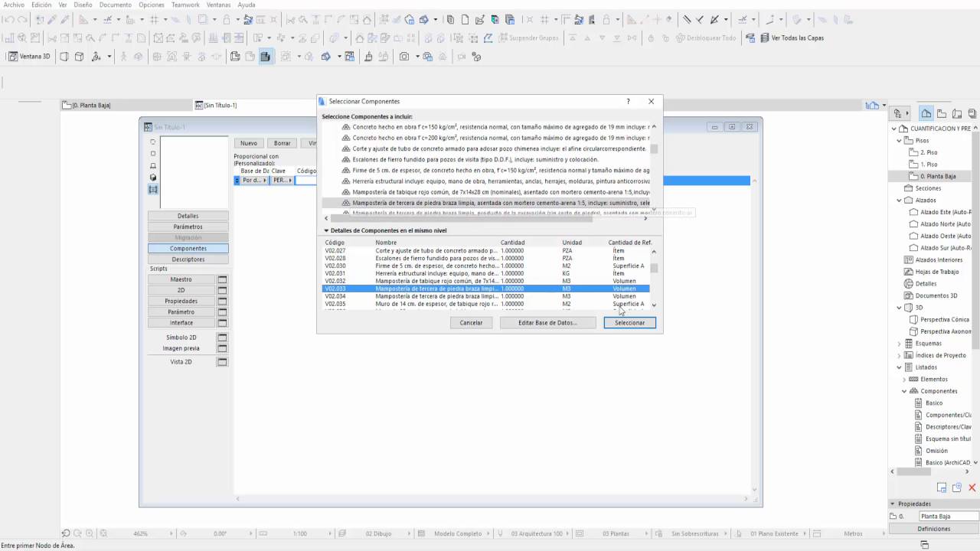Viewport: 980px width, 551px height.
Task: Click the camera icon in toolbar
Action: (404, 56)
